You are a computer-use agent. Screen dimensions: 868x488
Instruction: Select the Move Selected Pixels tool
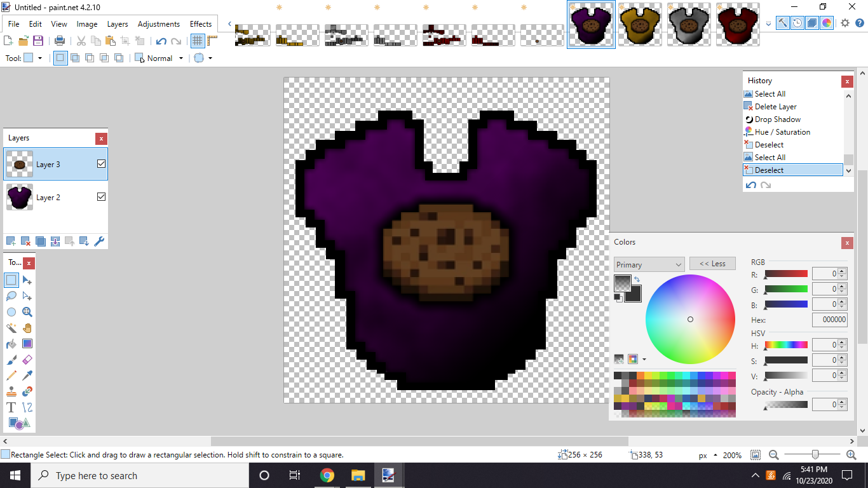[x=27, y=280]
